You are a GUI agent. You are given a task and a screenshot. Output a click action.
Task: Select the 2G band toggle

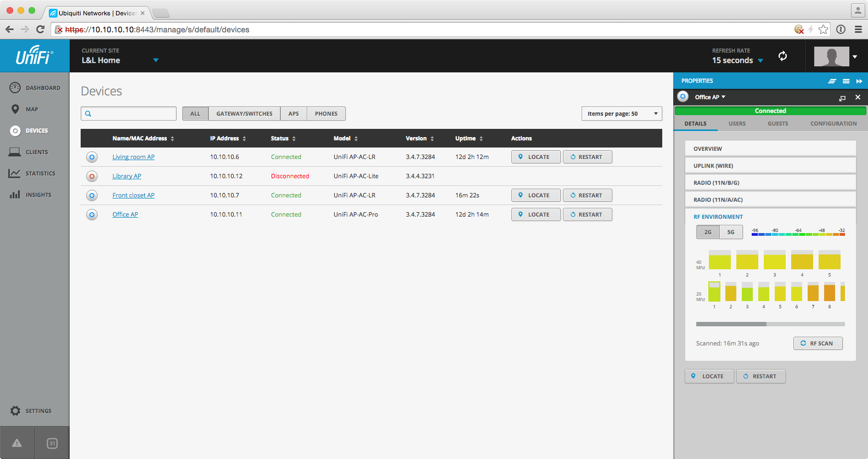pyautogui.click(x=708, y=232)
